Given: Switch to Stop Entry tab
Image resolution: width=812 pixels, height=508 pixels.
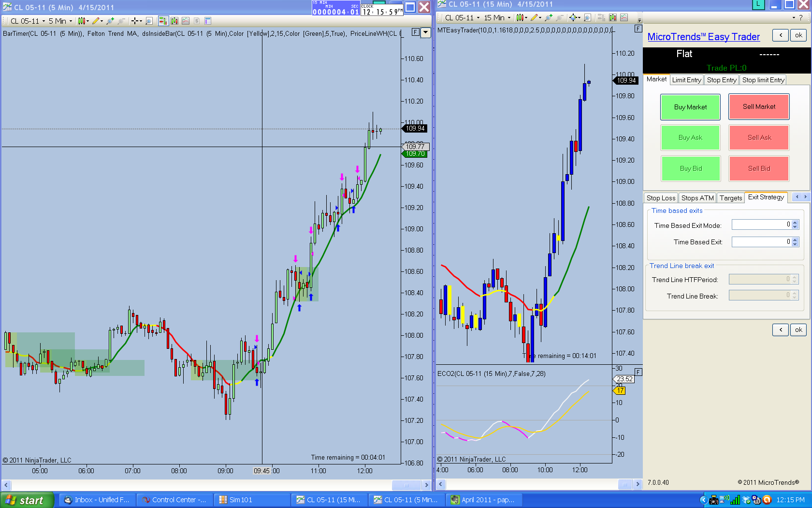Looking at the screenshot, I should pos(722,80).
